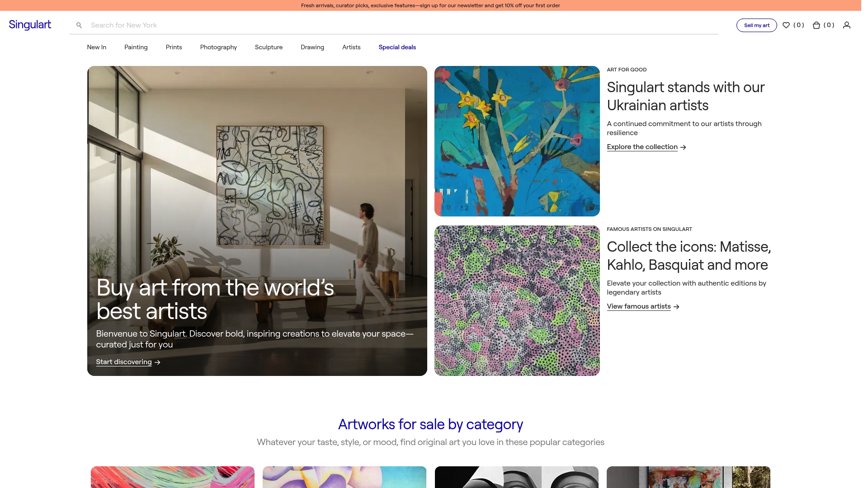Open the New In menu
Image resolution: width=868 pixels, height=488 pixels.
point(97,47)
